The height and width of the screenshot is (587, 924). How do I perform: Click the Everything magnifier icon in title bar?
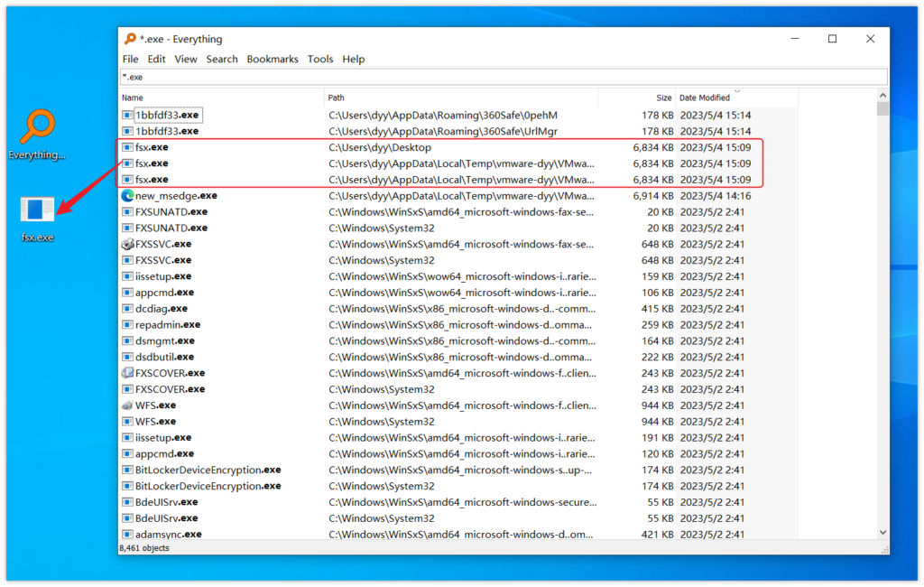click(x=130, y=39)
